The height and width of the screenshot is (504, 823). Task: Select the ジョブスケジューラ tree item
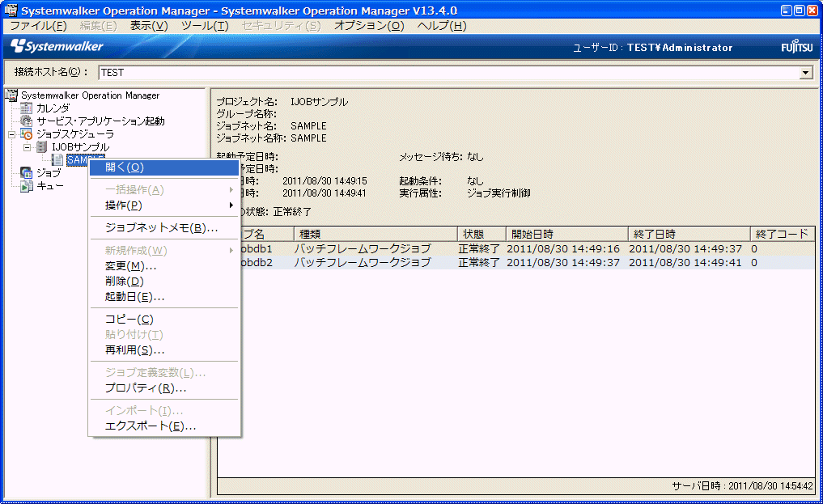[75, 134]
